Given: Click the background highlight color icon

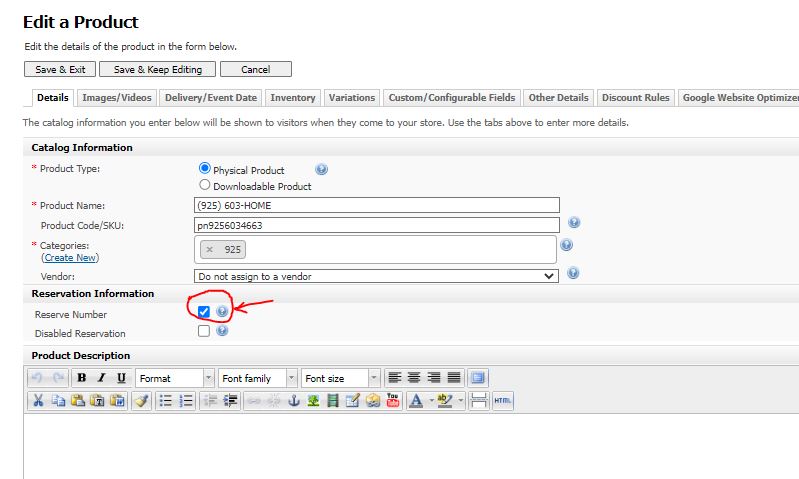Looking at the screenshot, I should click(x=445, y=401).
